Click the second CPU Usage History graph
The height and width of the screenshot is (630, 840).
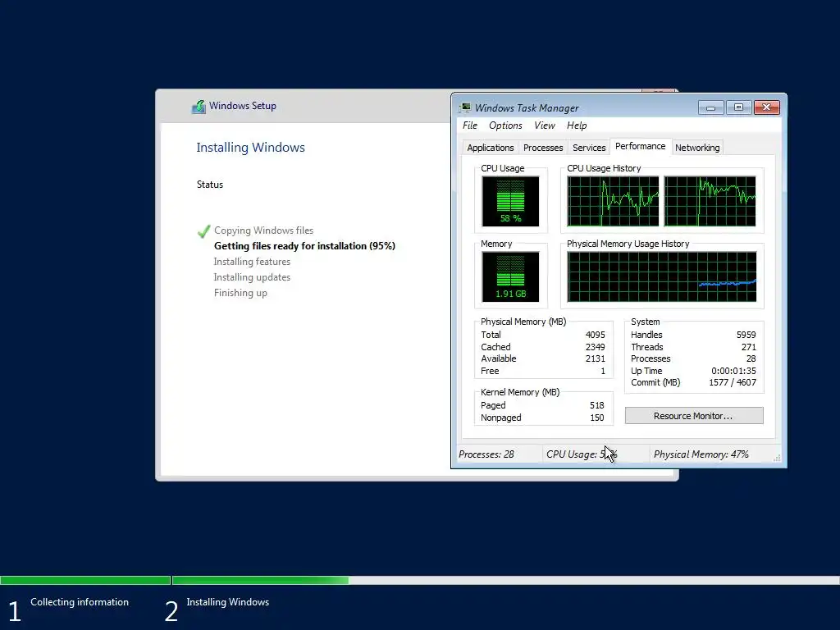pos(710,202)
